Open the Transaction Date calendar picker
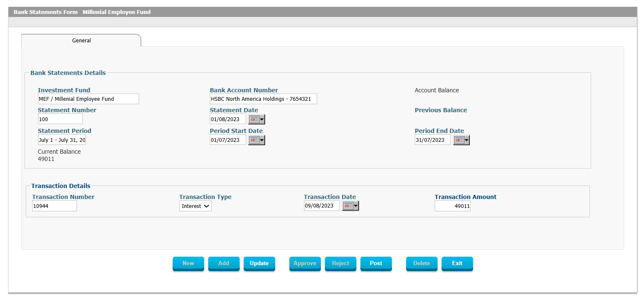 [x=350, y=206]
